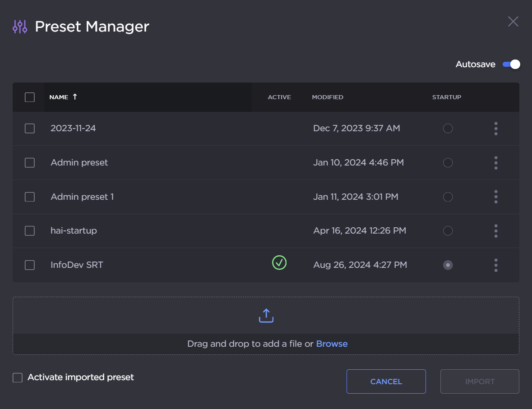Turn off the Autosave toggle
The width and height of the screenshot is (532, 409).
click(x=511, y=64)
